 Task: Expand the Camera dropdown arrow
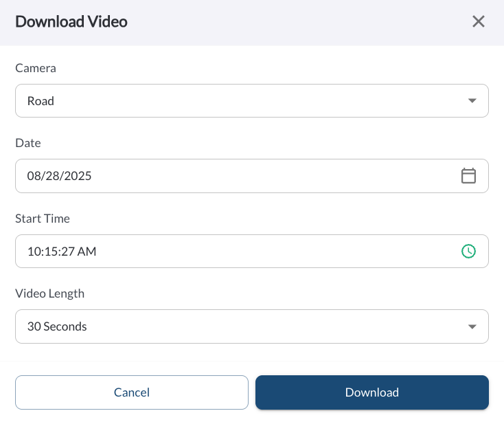pyautogui.click(x=472, y=101)
